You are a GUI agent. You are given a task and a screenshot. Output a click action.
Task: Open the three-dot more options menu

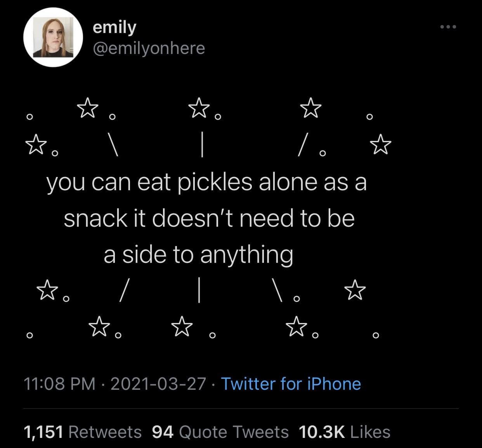[448, 27]
